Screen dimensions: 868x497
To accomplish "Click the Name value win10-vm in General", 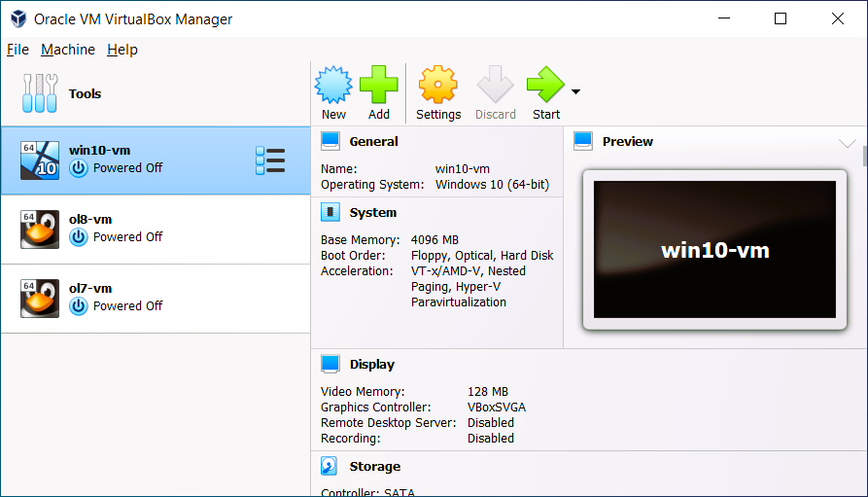I will [463, 169].
